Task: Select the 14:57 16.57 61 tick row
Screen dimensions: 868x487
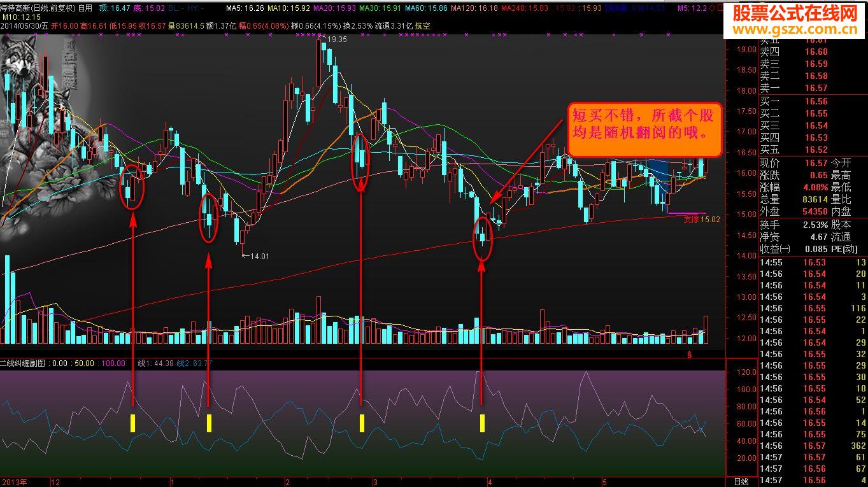Action: [813, 458]
